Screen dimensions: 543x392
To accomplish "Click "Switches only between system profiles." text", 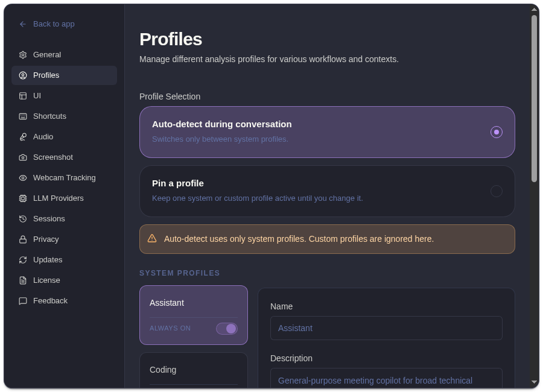I will point(220,139).
